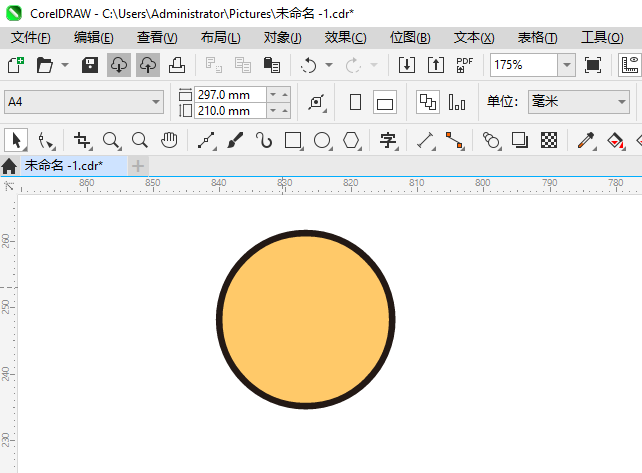The width and height of the screenshot is (642, 473).
Task: Save the document with floppy icon
Action: 90,65
